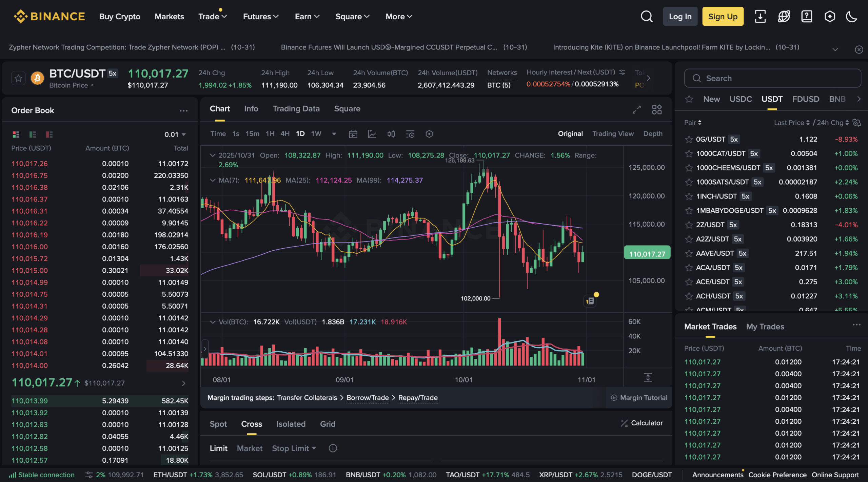Image resolution: width=868 pixels, height=482 pixels.
Task: Open the search magnifier icon in header
Action: click(647, 16)
